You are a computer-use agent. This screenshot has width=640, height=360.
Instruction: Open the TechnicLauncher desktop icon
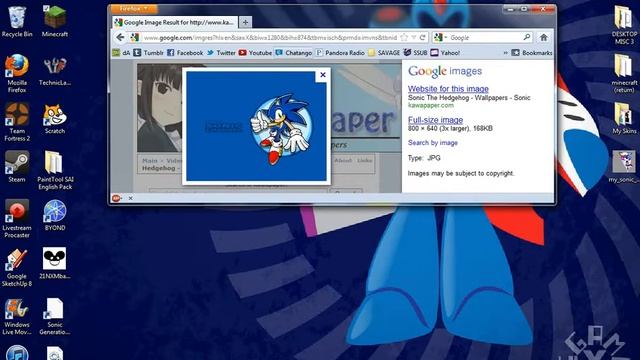pos(55,71)
